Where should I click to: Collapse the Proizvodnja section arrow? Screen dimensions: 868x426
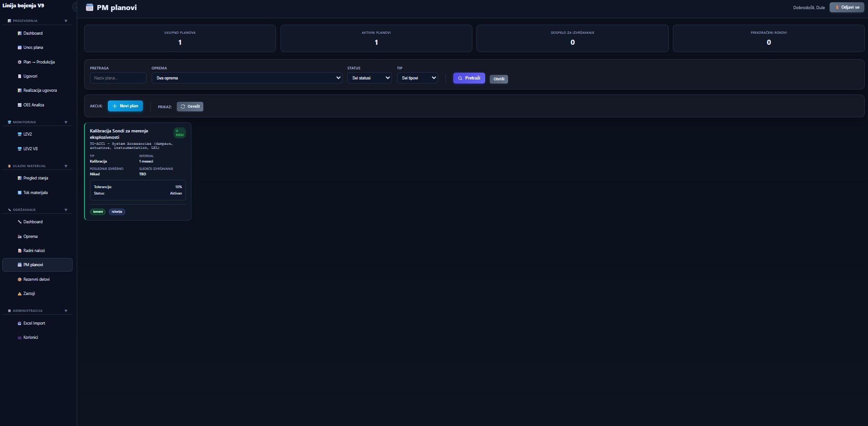tap(66, 21)
